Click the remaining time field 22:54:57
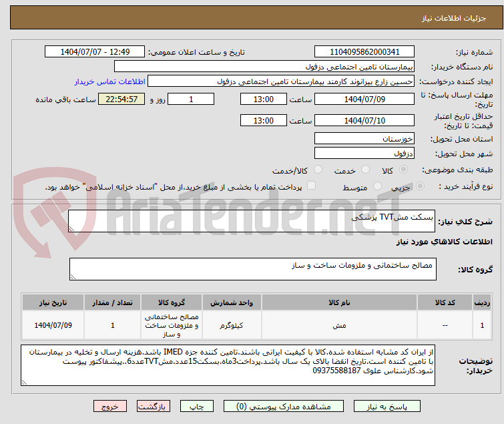The height and width of the screenshot is (424, 504). click(121, 99)
